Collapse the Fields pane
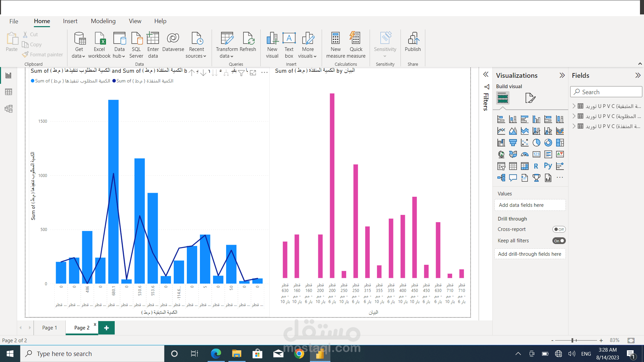The width and height of the screenshot is (644, 362). click(x=638, y=75)
